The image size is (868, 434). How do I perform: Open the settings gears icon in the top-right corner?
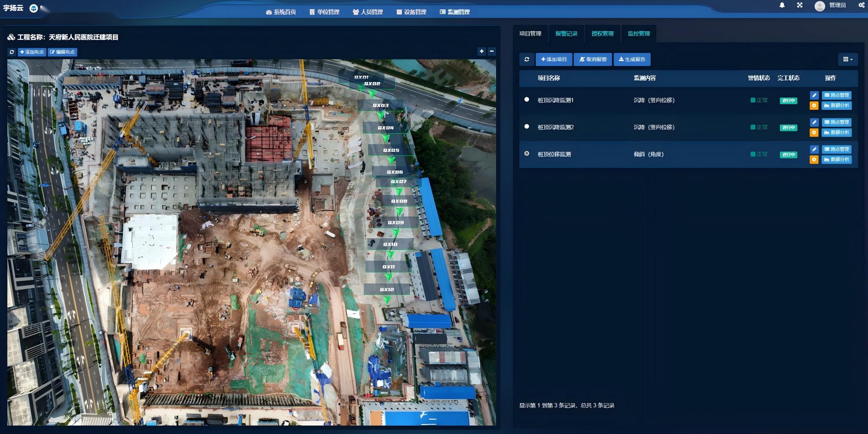[861, 5]
